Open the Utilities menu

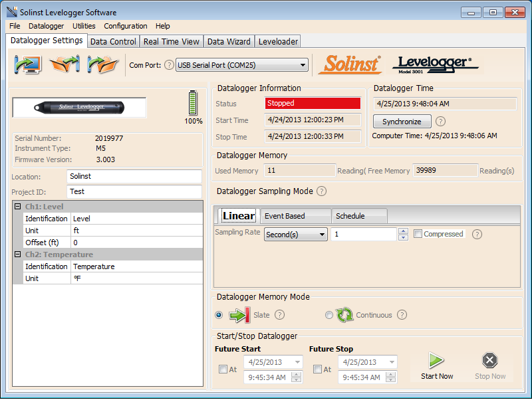coord(84,26)
